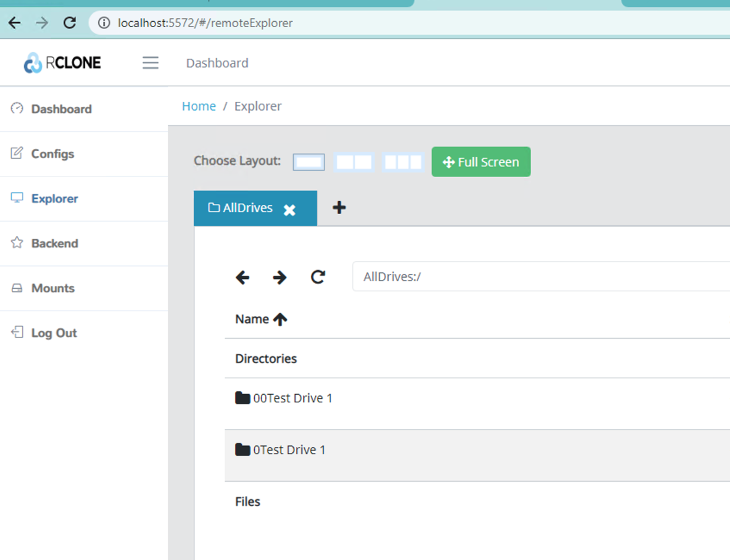The height and width of the screenshot is (560, 730).
Task: Navigate back using the left arrow in Explorer
Action: click(x=242, y=277)
